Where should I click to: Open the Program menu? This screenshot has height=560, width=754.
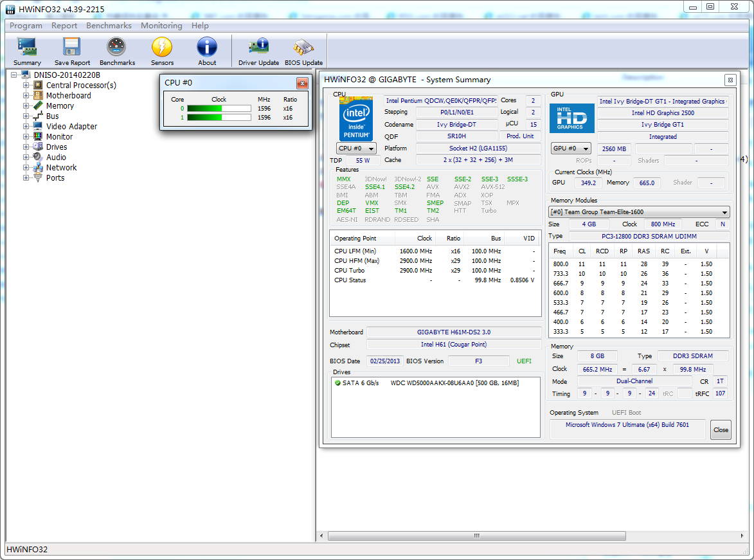26,26
